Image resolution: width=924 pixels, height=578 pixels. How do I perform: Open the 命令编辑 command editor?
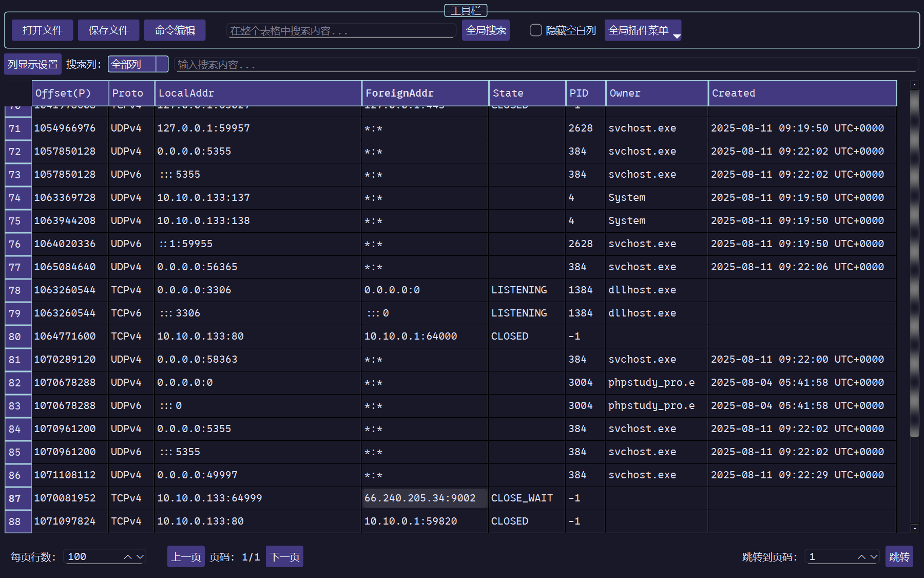point(175,30)
